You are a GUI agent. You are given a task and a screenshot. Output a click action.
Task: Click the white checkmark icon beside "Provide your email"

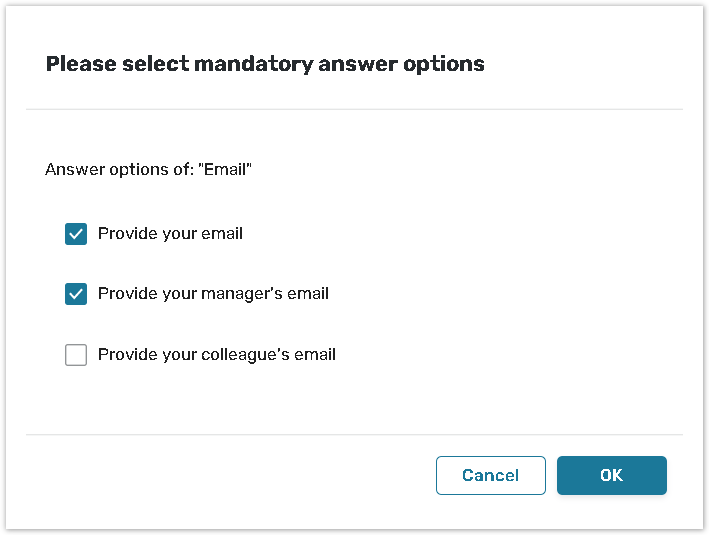click(x=76, y=234)
